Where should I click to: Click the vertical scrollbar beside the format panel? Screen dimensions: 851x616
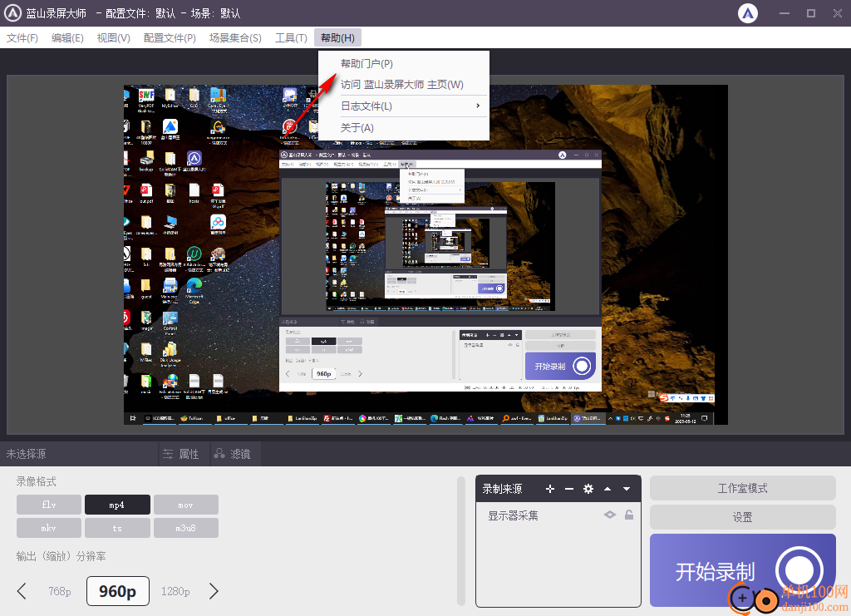pyautogui.click(x=461, y=541)
